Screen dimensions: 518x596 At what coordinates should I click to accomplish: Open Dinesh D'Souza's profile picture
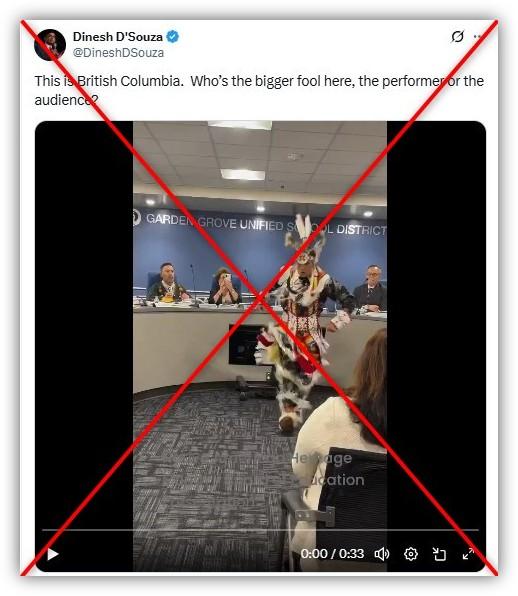tap(50, 44)
